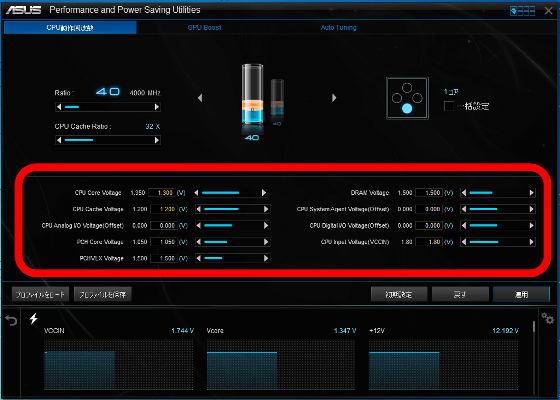560x400 pixels.
Task: Click the Ratio slider track
Action: coord(108,107)
